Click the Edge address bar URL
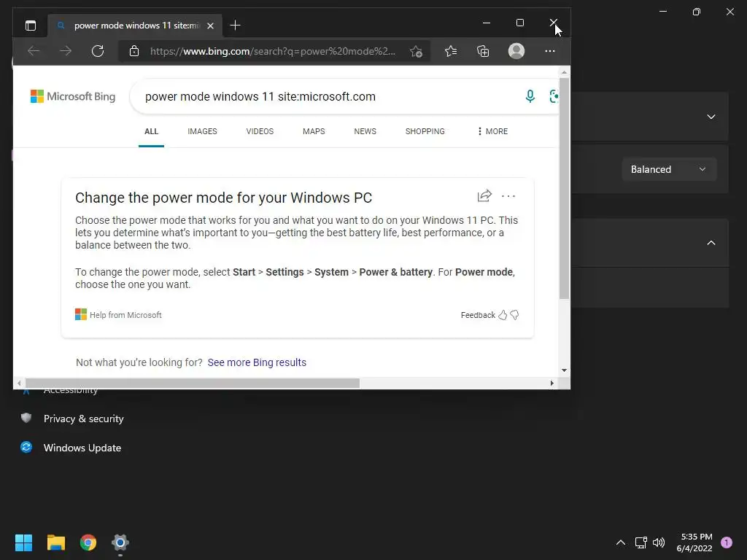 pyautogui.click(x=273, y=52)
